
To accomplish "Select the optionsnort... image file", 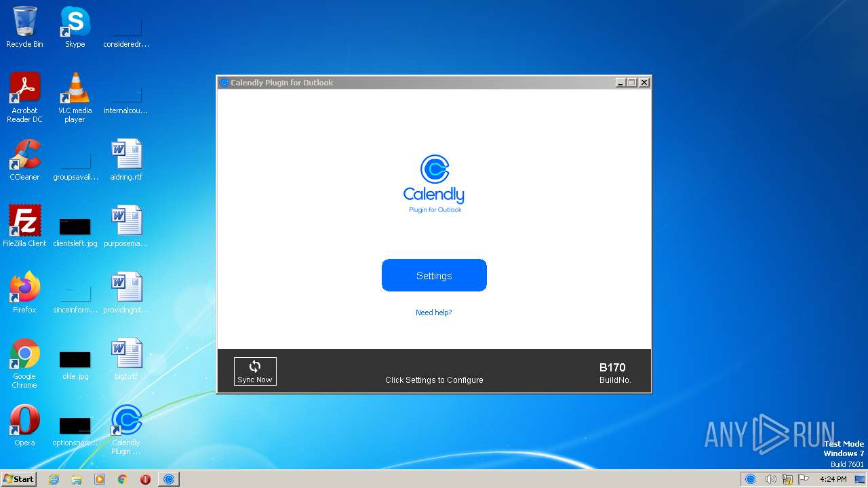I will [x=75, y=431].
